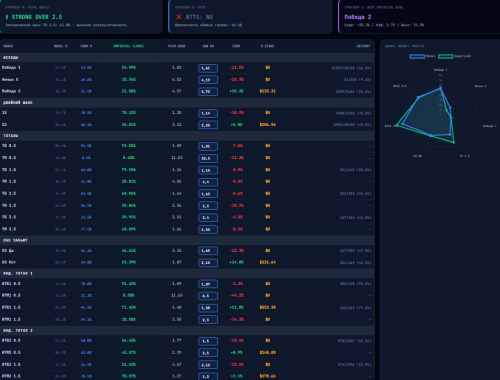This screenshot has height=380, width=500.
Task: Click the odds input for the Победа 1 row
Action: [x=208, y=68]
